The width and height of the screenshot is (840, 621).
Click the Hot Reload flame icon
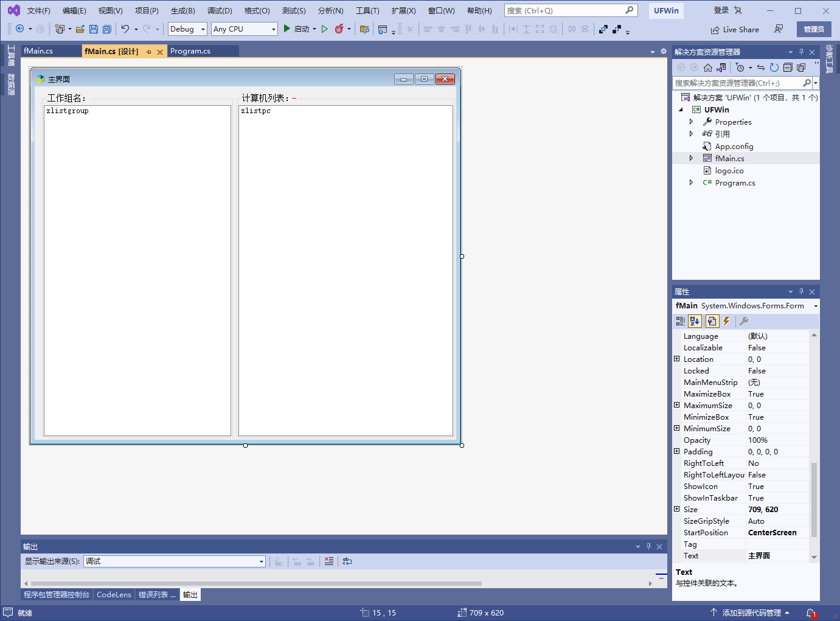[x=339, y=29]
